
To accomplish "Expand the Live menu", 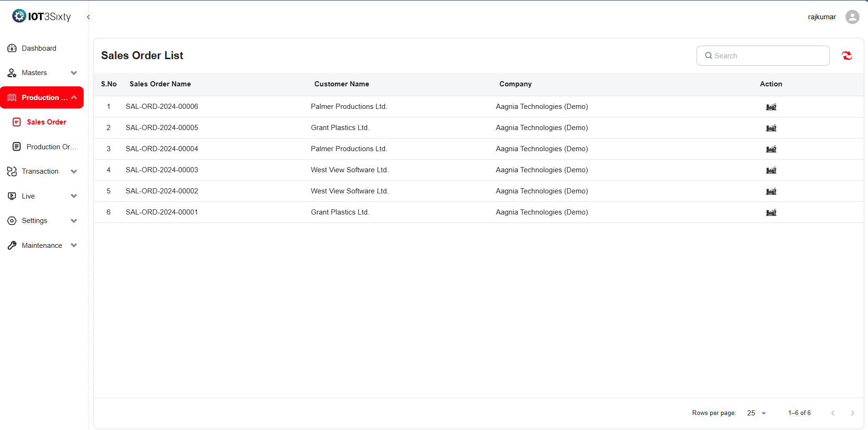I will click(42, 196).
